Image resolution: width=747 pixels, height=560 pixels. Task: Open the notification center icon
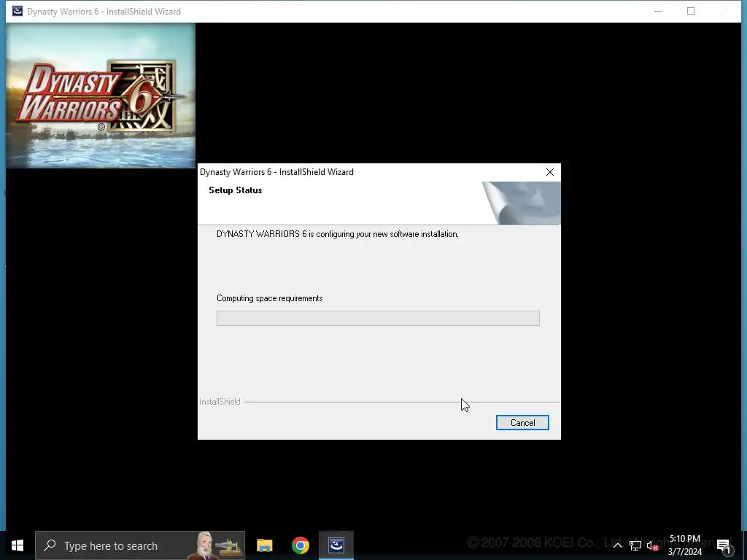click(x=724, y=545)
